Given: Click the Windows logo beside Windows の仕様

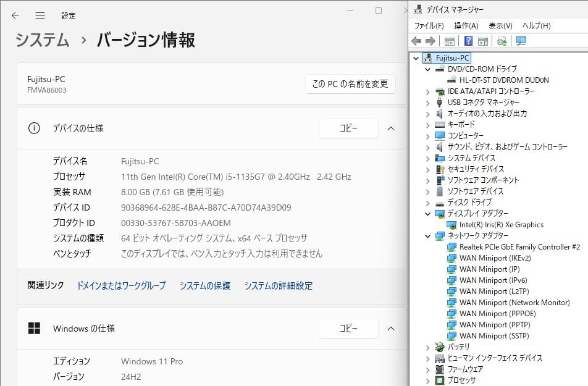Looking at the screenshot, I should (x=34, y=328).
